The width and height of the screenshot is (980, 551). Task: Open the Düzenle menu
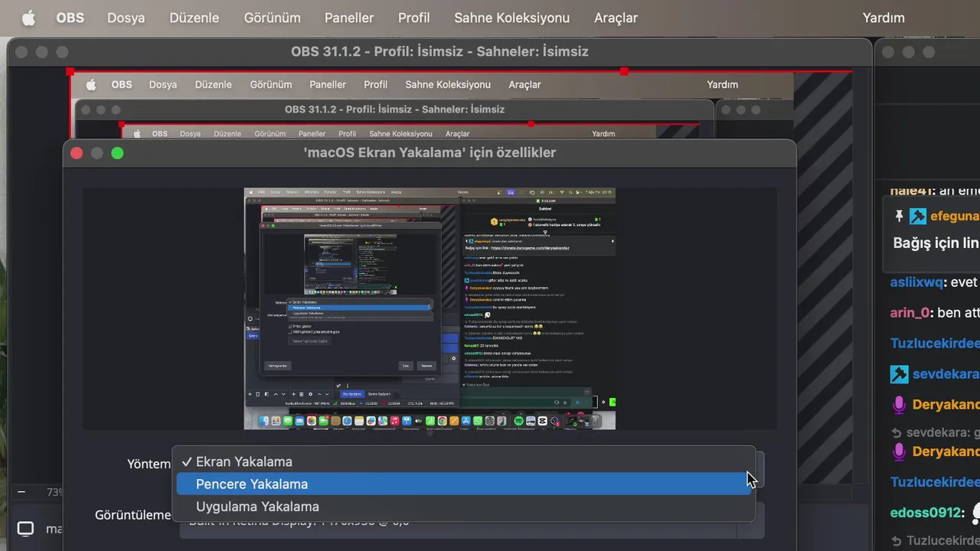point(194,18)
